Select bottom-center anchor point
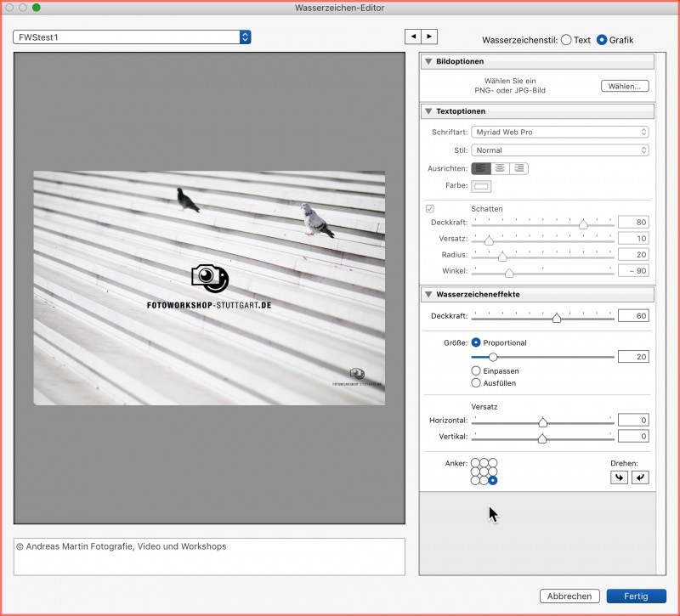This screenshot has width=680, height=616. [x=484, y=480]
